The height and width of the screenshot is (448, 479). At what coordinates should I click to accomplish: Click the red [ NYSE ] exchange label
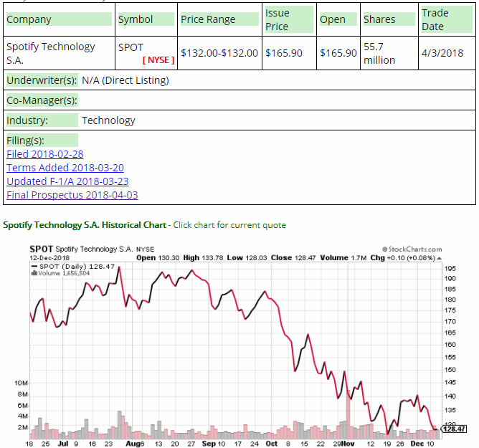pos(158,60)
